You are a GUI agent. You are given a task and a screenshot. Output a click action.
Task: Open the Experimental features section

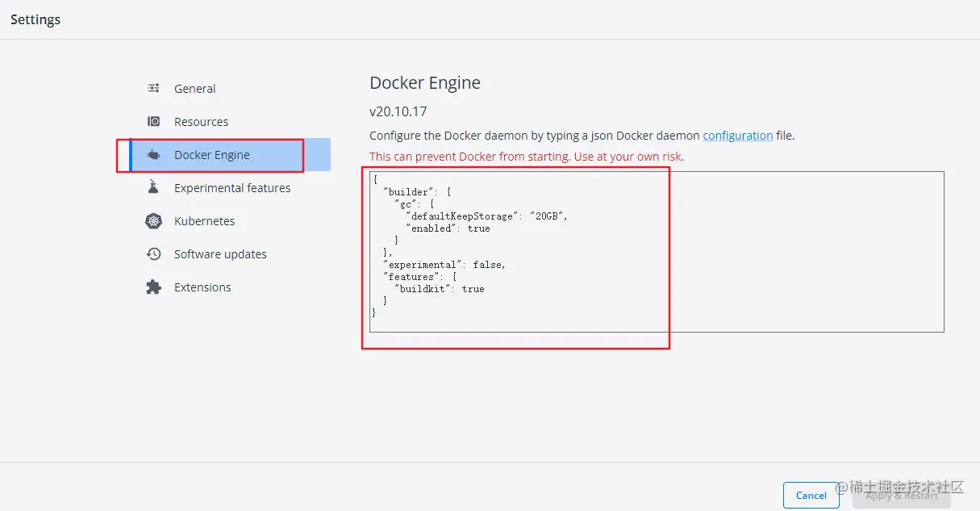(232, 188)
